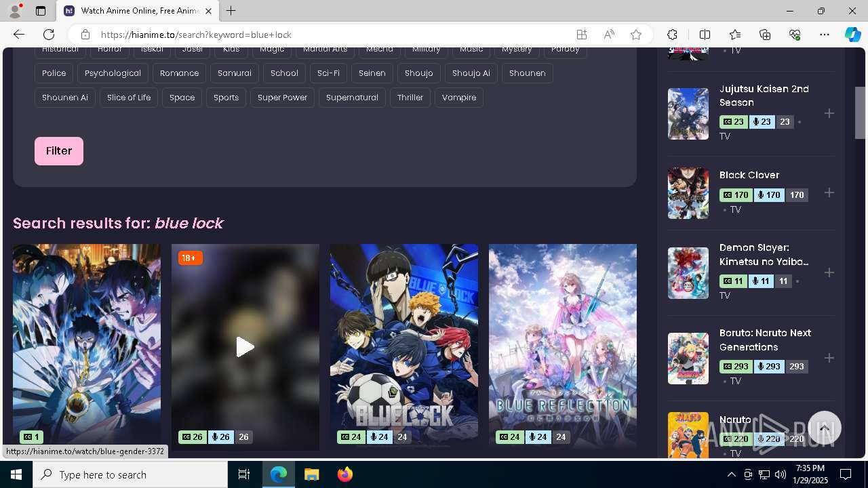Open the notification center
Screen dimensions: 868x488
[846, 474]
